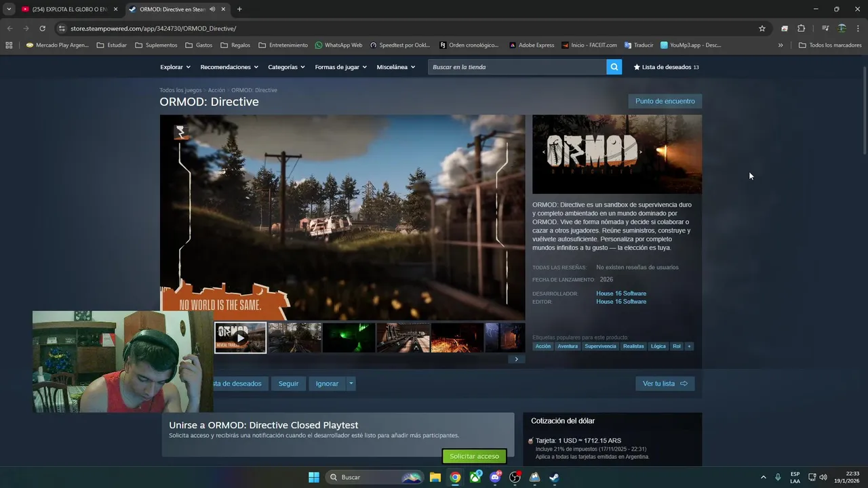Select the Acción tag
This screenshot has height=488, width=868.
tap(543, 346)
